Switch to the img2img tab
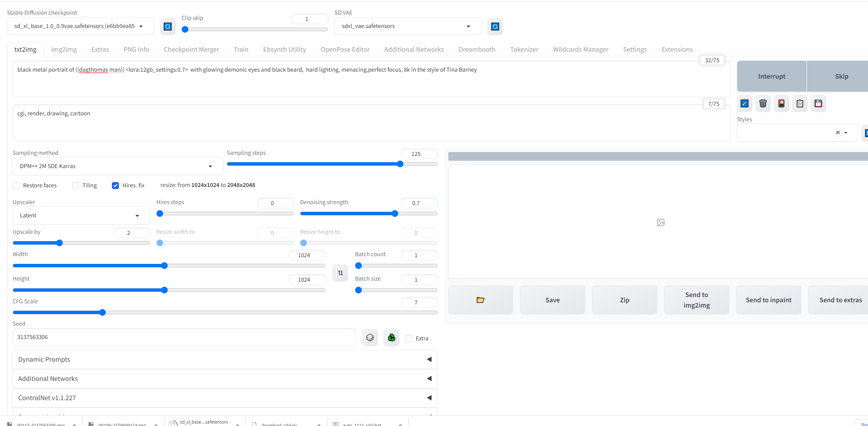 click(64, 49)
